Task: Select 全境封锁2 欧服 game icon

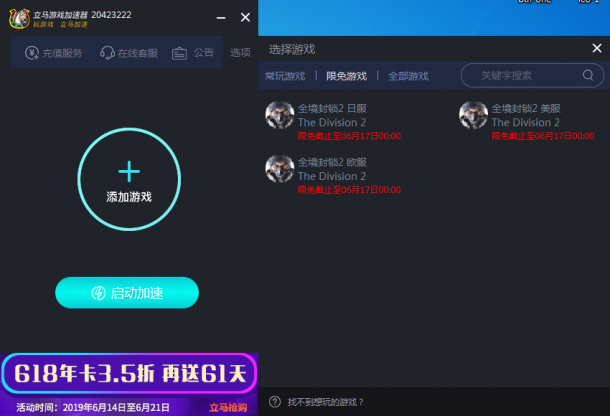Action: (x=280, y=169)
